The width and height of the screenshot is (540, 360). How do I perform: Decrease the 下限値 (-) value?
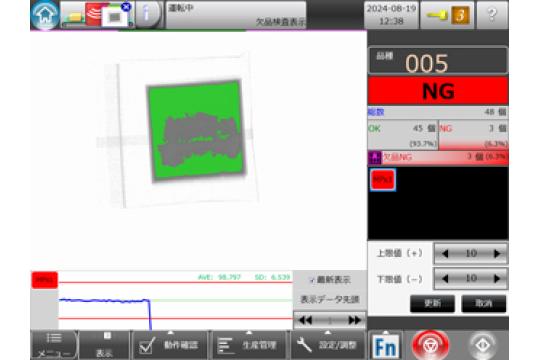point(445,278)
